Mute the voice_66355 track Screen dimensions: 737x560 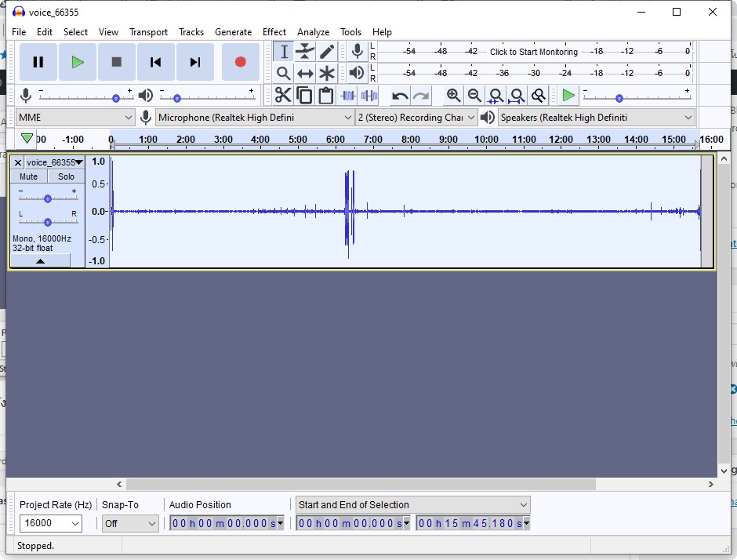point(28,176)
